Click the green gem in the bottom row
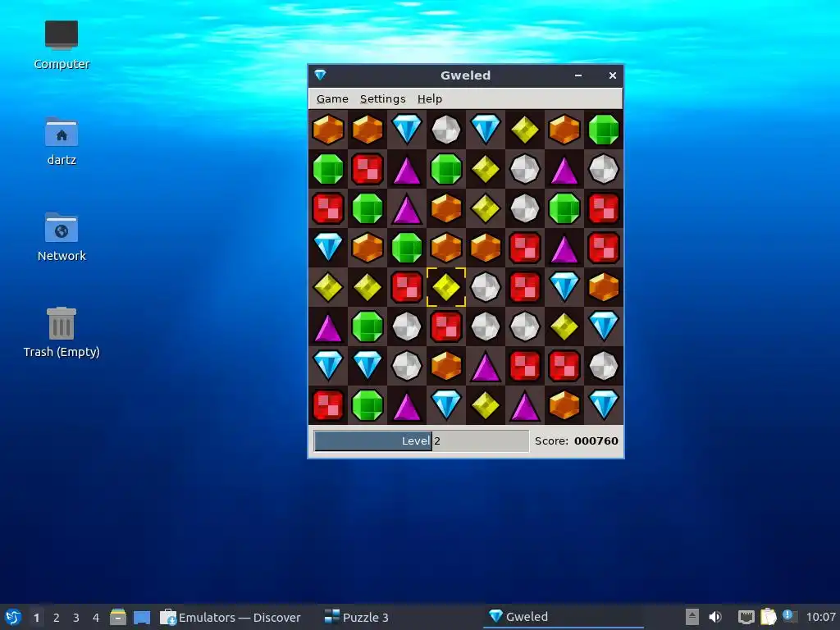840x630 pixels. pos(367,405)
